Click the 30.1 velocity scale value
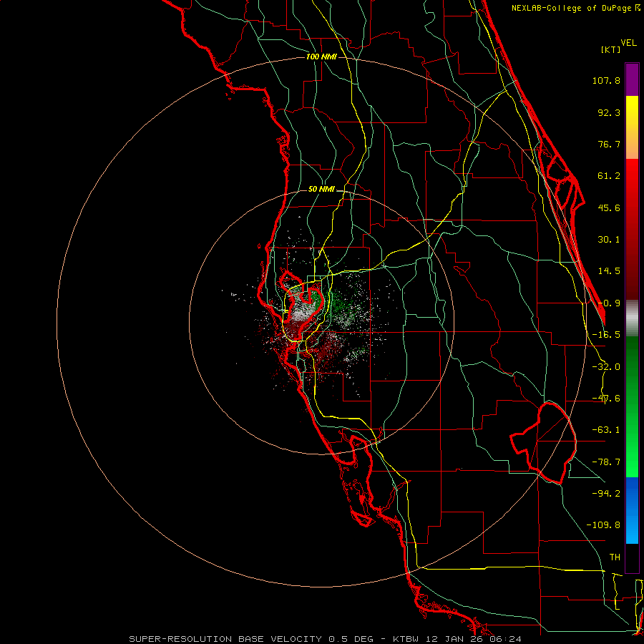644x644 pixels. pyautogui.click(x=609, y=240)
